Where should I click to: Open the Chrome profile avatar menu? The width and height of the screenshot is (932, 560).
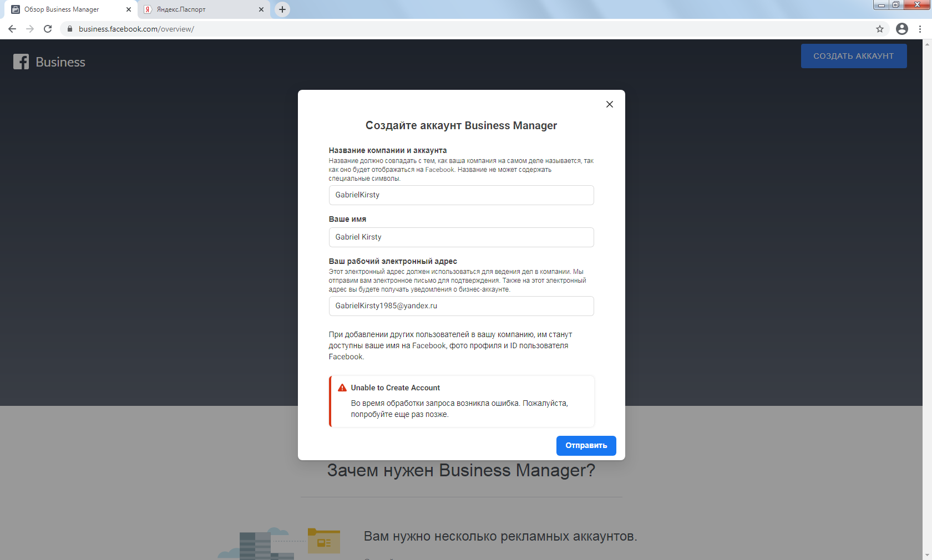[902, 29]
